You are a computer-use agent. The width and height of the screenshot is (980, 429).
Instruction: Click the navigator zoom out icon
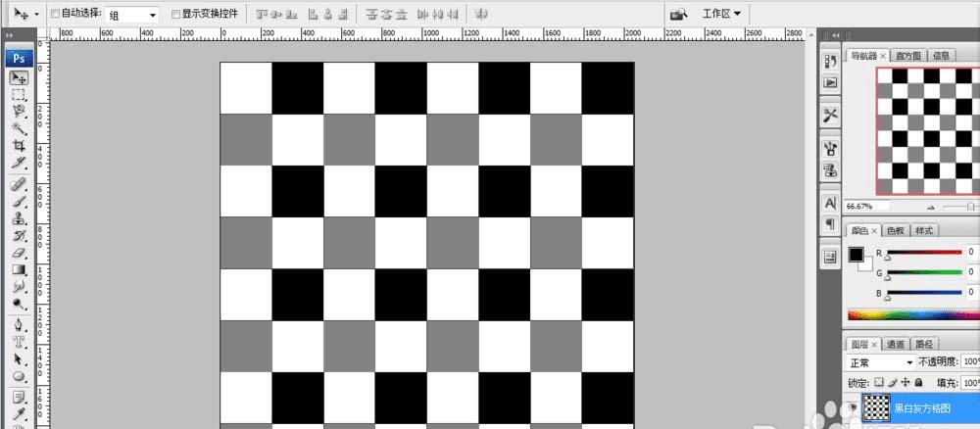[931, 207]
